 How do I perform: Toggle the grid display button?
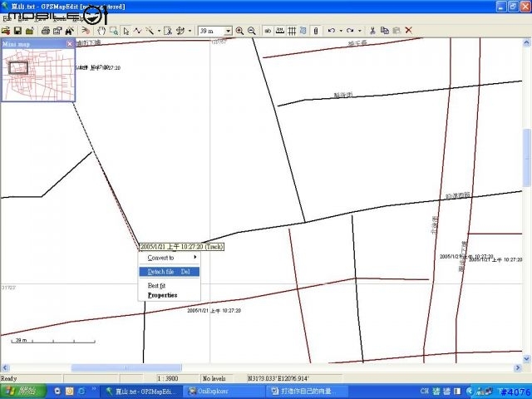point(292,31)
